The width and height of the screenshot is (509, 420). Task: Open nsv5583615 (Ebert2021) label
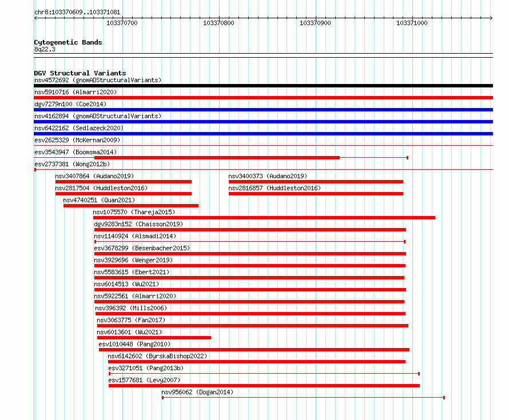[132, 272]
